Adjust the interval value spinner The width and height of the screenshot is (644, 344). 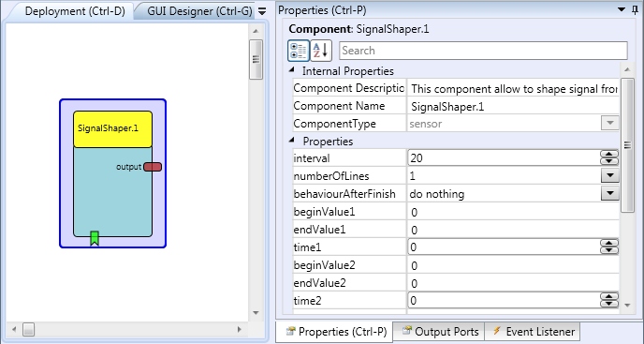(x=609, y=157)
